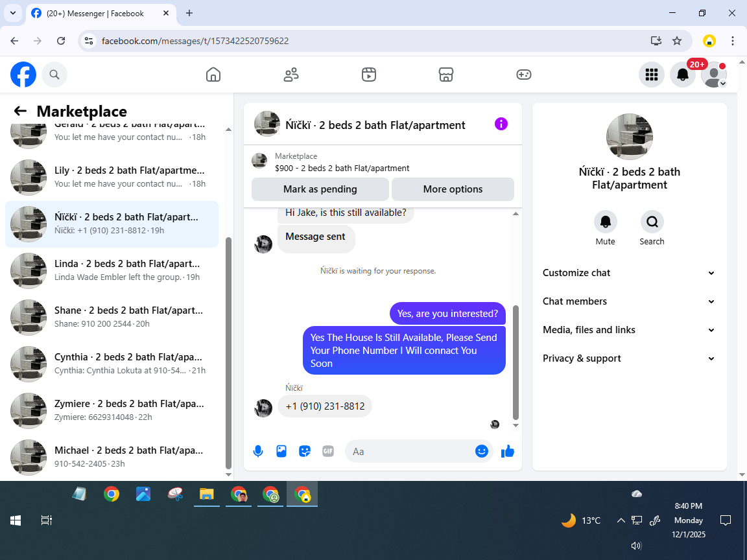Open the Video/Reels icon in top navigation
This screenshot has height=560, width=747.
point(369,75)
